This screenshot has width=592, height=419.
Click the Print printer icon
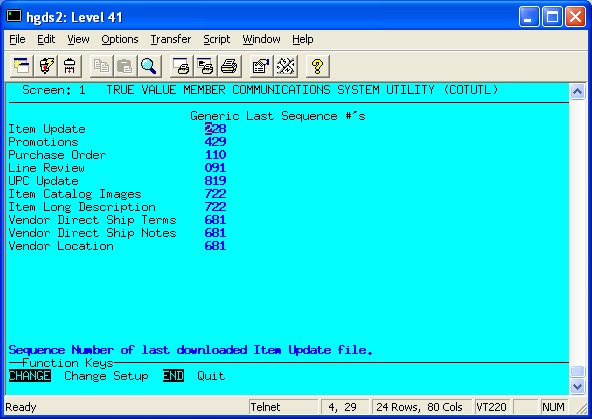229,66
